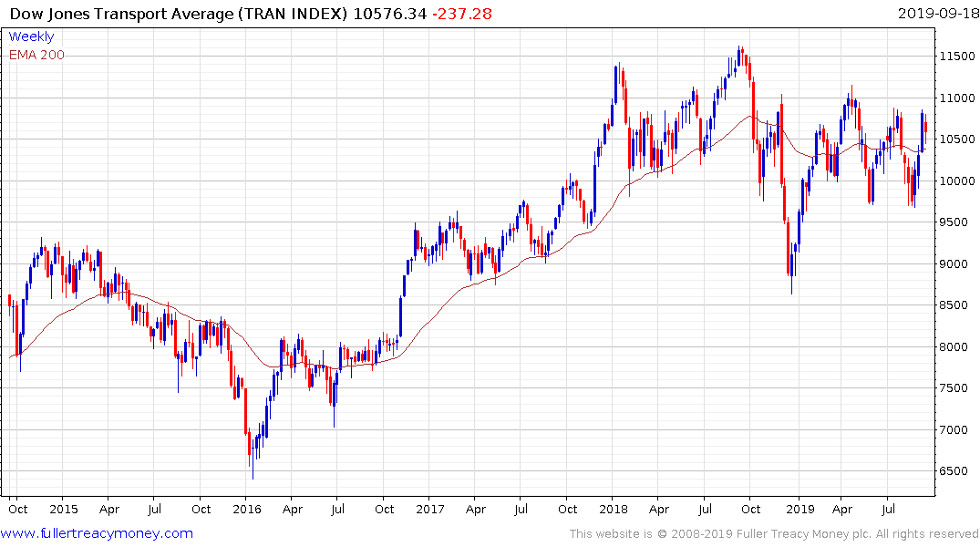Select the 11000 price axis label
Image resolution: width=980 pixels, height=547 pixels.
coord(957,98)
